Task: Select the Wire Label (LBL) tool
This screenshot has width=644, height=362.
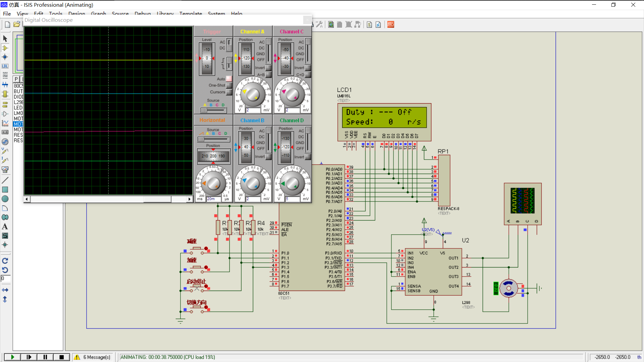Action: (x=5, y=66)
